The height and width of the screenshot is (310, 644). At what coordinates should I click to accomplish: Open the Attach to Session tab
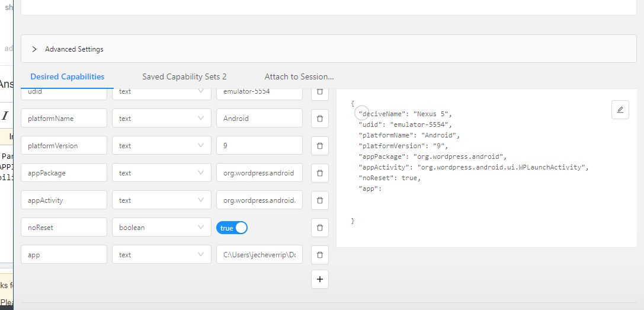click(299, 76)
